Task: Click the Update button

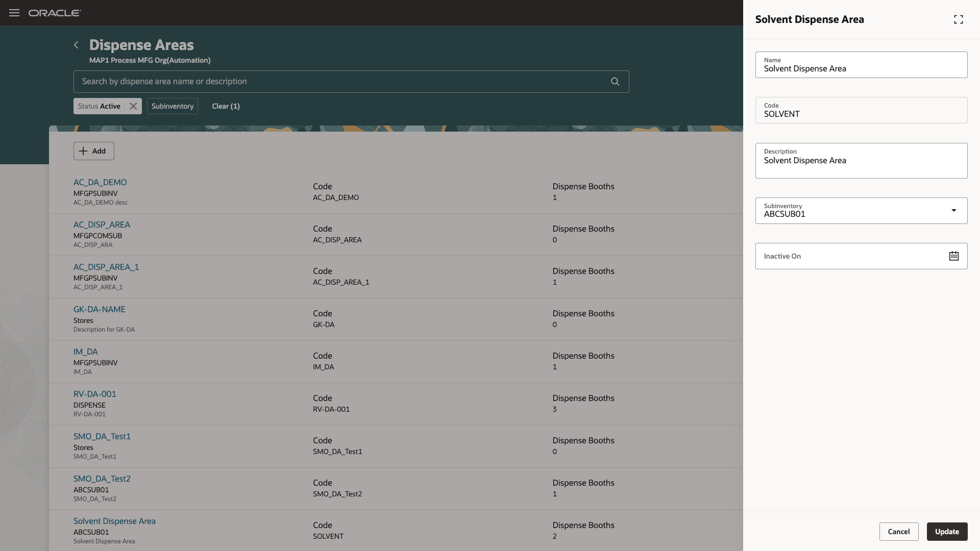Action: click(x=947, y=532)
